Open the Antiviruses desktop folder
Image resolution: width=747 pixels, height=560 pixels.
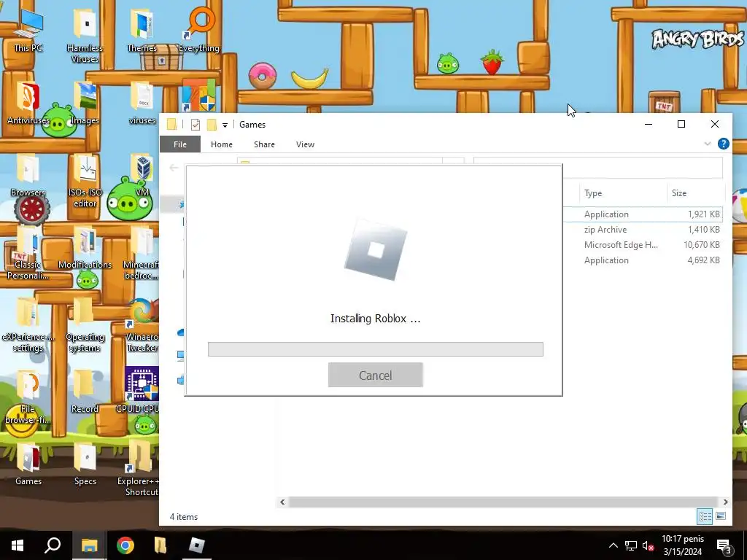pos(28,104)
